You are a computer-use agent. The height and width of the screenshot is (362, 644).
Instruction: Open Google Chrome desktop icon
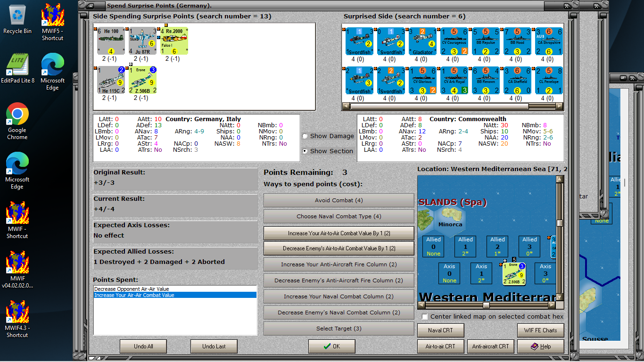tap(17, 121)
